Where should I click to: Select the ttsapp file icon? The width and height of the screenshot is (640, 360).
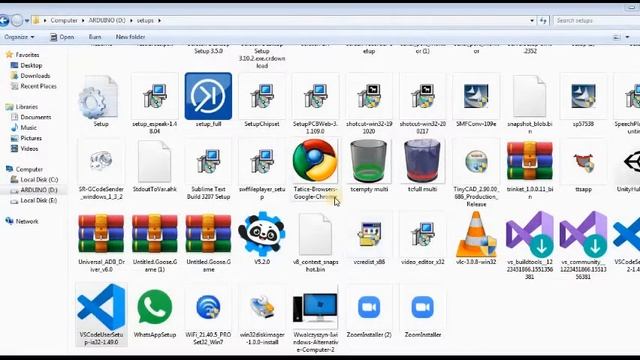583,162
